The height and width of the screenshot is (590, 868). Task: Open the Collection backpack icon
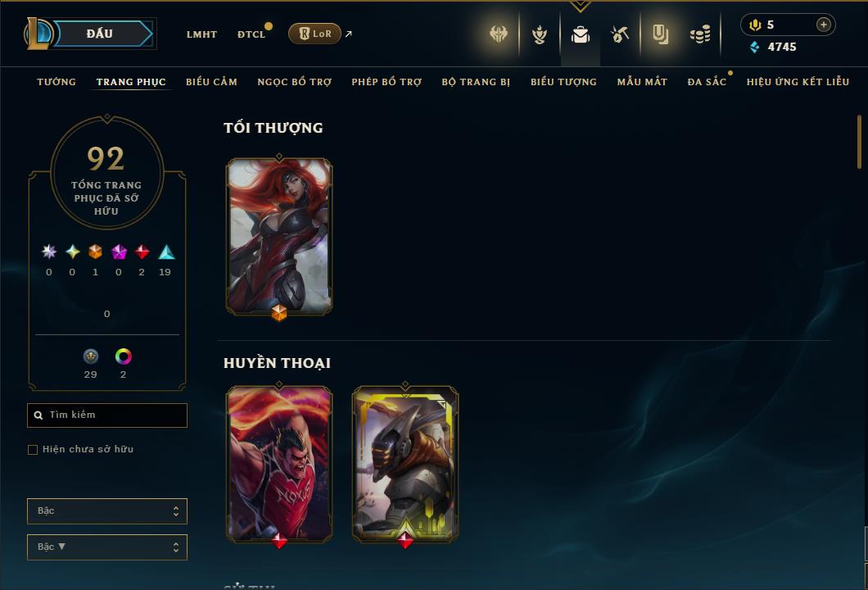(580, 35)
